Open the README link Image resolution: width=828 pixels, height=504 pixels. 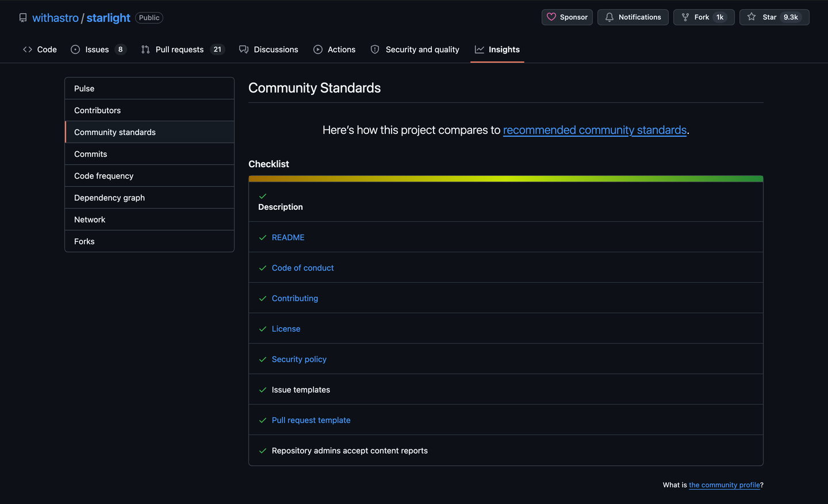288,237
